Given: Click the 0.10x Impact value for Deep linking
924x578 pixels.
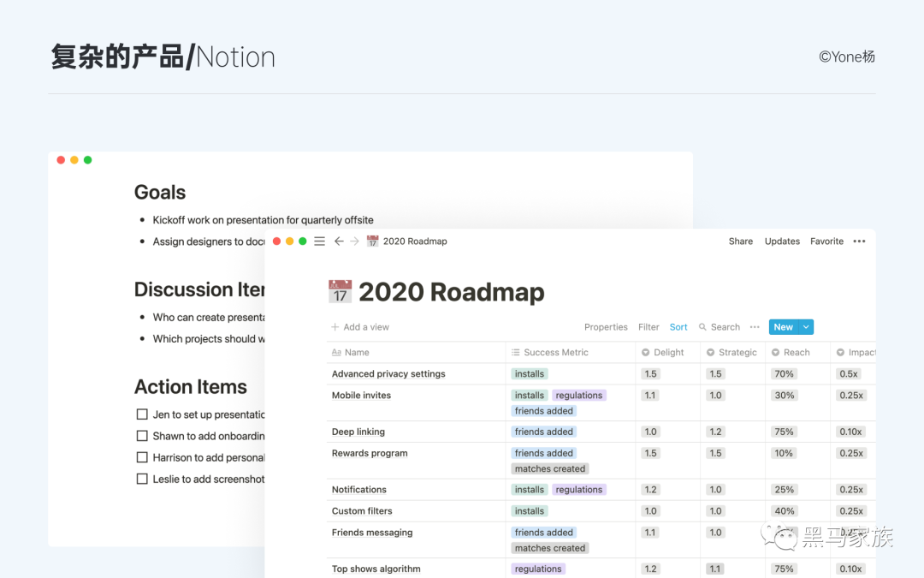Looking at the screenshot, I should [850, 432].
